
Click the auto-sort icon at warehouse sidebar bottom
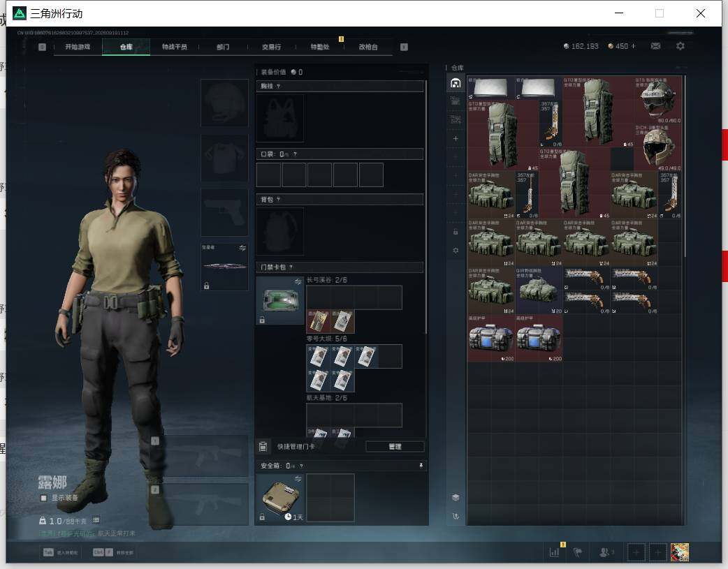[x=456, y=516]
